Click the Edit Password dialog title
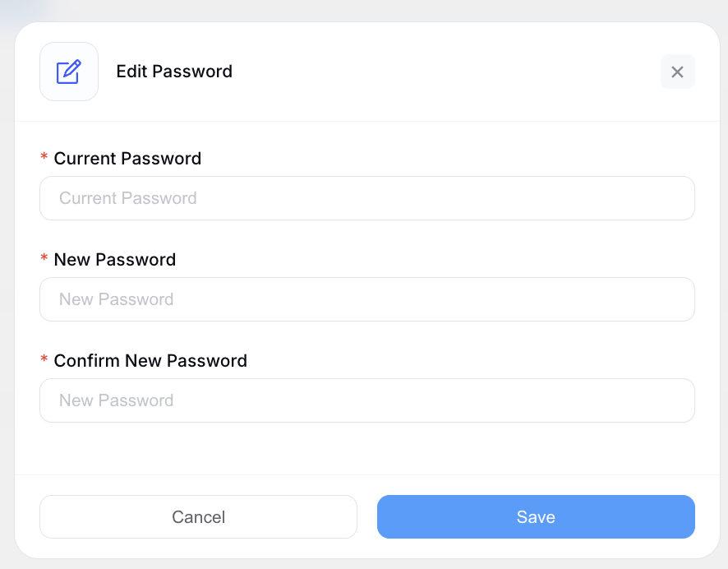Viewport: 728px width, 569px height. [x=174, y=72]
